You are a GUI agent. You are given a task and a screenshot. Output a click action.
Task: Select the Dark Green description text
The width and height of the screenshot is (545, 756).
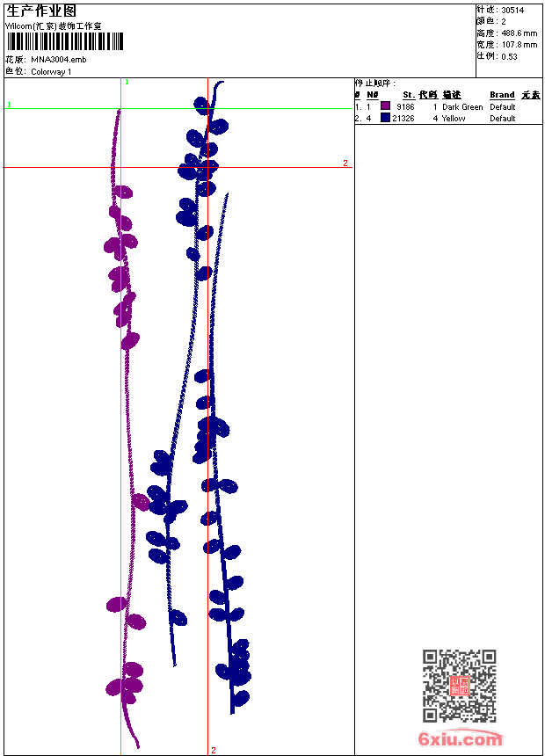tap(462, 107)
